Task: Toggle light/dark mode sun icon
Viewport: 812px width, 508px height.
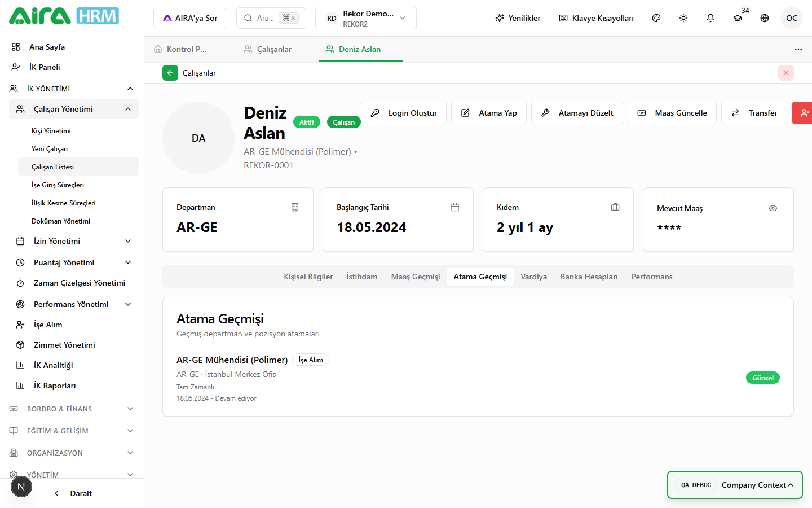Action: point(683,18)
